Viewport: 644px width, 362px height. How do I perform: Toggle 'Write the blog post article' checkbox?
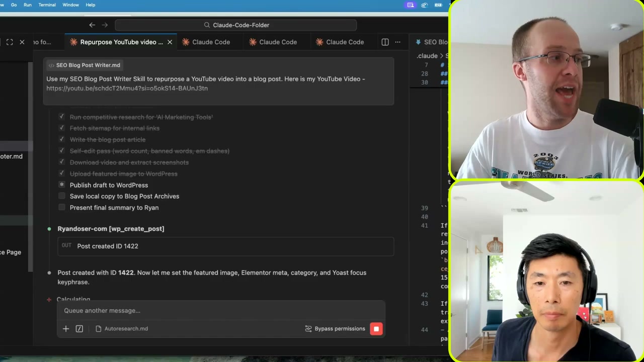(61, 139)
